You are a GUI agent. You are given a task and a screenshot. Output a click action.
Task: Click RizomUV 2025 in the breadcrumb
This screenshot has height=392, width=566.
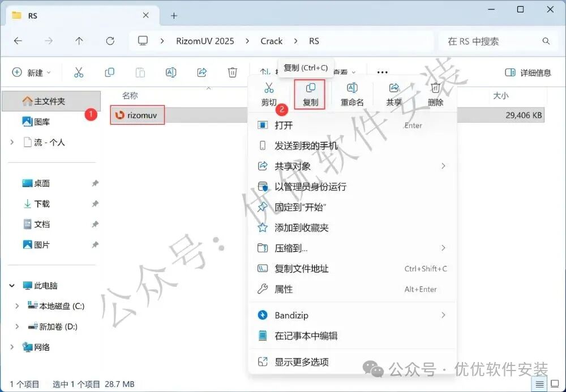pos(205,41)
